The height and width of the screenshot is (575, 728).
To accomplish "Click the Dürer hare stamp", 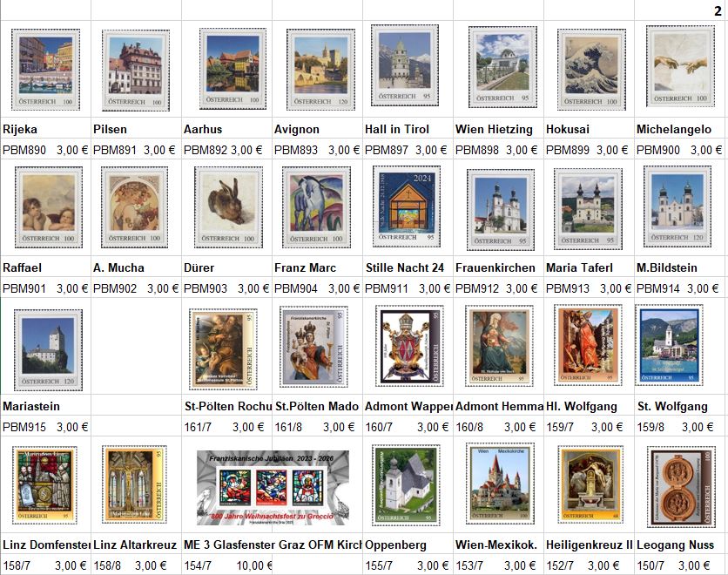I will click(228, 207).
